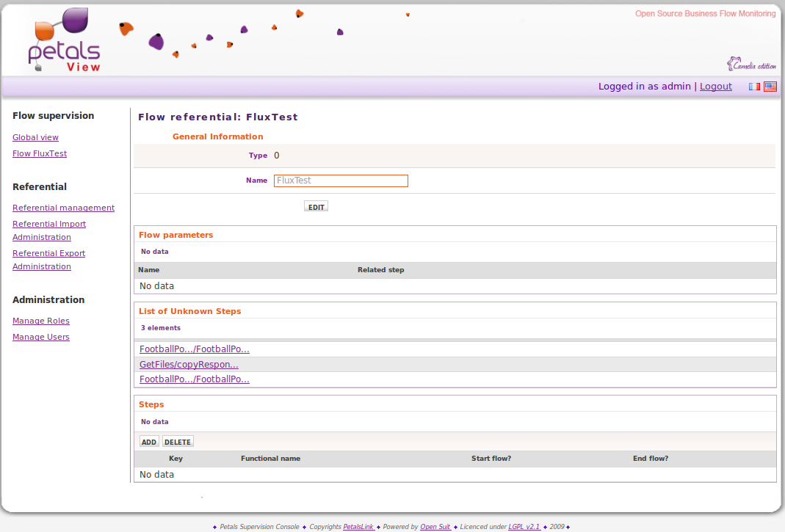Open the Manage Users page
The image size is (785, 532).
pyautogui.click(x=41, y=337)
